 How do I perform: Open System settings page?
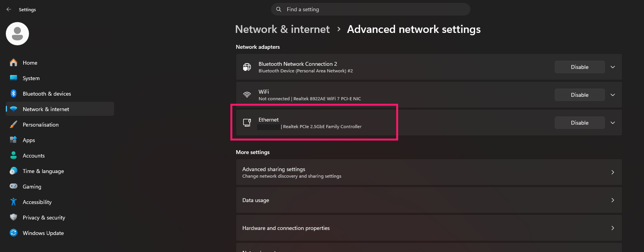pos(60,78)
